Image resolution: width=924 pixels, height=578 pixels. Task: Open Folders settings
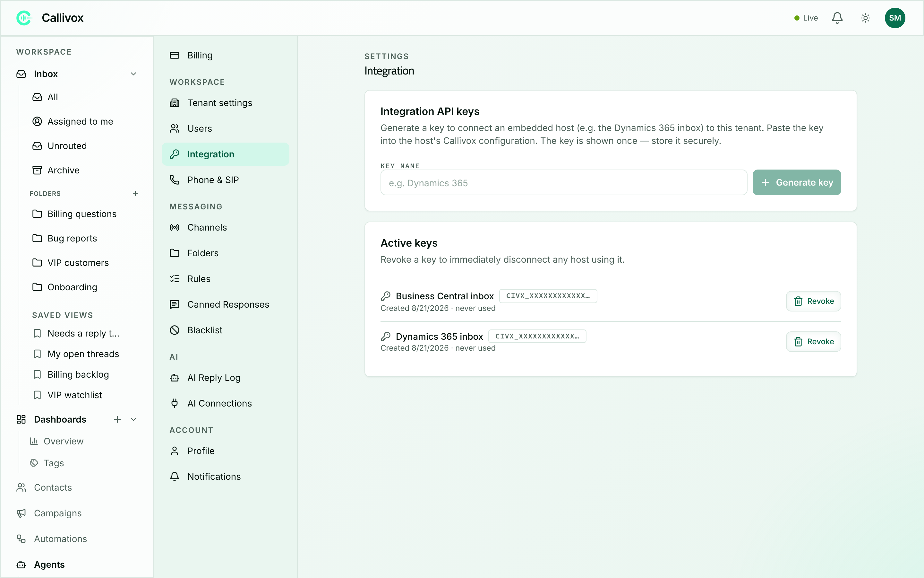coord(225,253)
